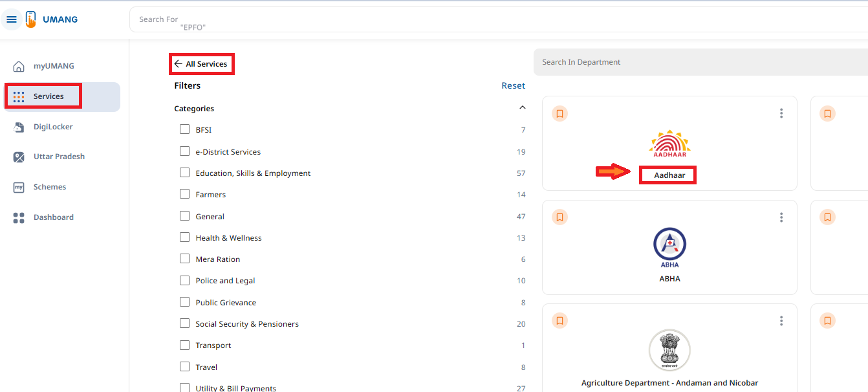Viewport: 868px width, 392px height.
Task: Open ABHA card three-dot menu
Action: coord(781,217)
